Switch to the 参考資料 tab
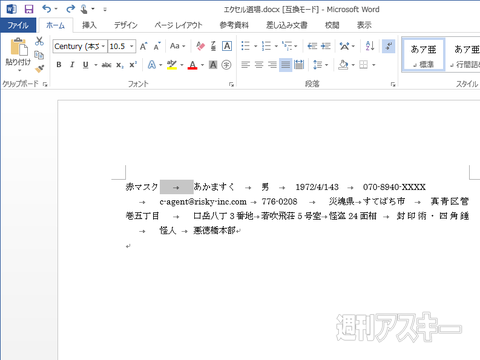Image resolution: width=480 pixels, height=360 pixels. [234, 25]
